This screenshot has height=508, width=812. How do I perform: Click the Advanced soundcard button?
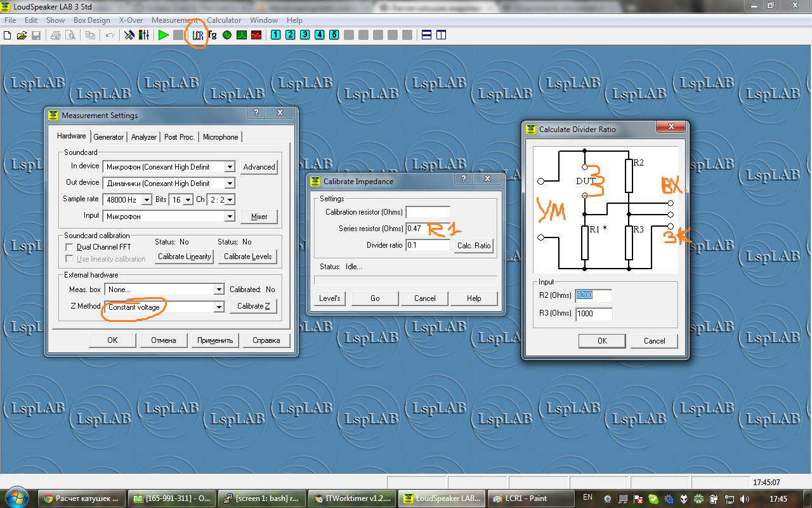pos(259,167)
